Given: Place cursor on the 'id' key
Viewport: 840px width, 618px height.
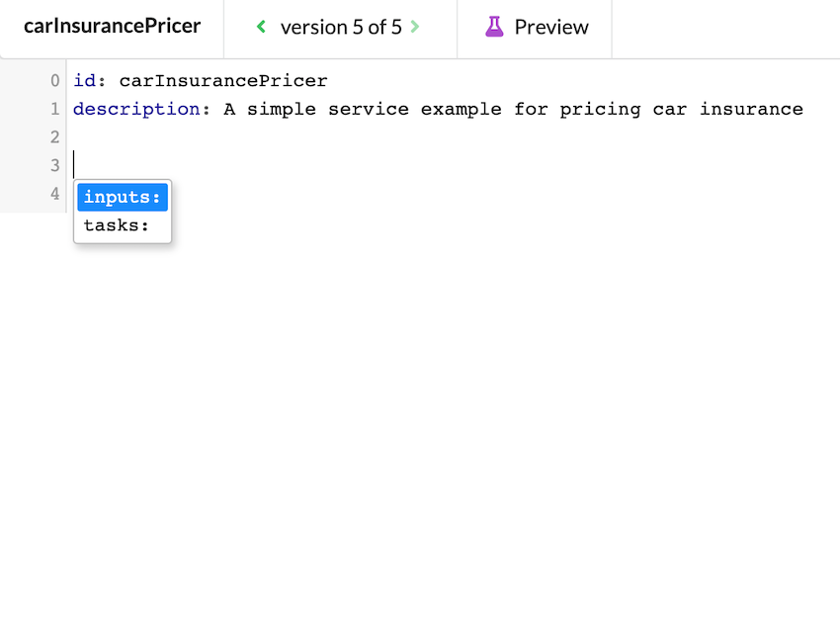Looking at the screenshot, I should point(84,81).
